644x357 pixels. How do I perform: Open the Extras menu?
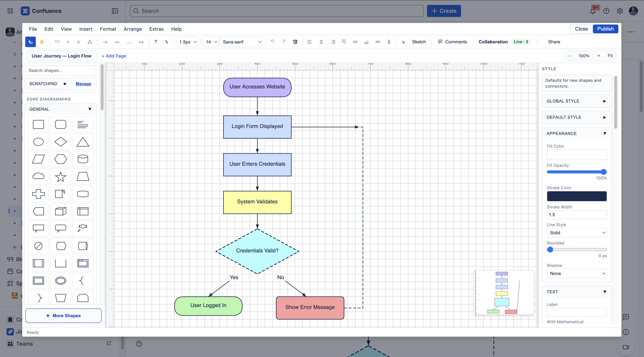(156, 29)
